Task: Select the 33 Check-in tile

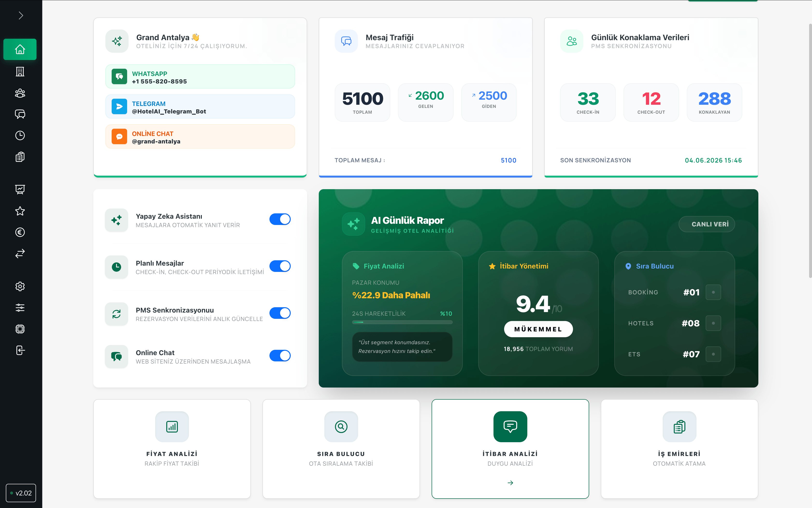Action: coord(588,102)
